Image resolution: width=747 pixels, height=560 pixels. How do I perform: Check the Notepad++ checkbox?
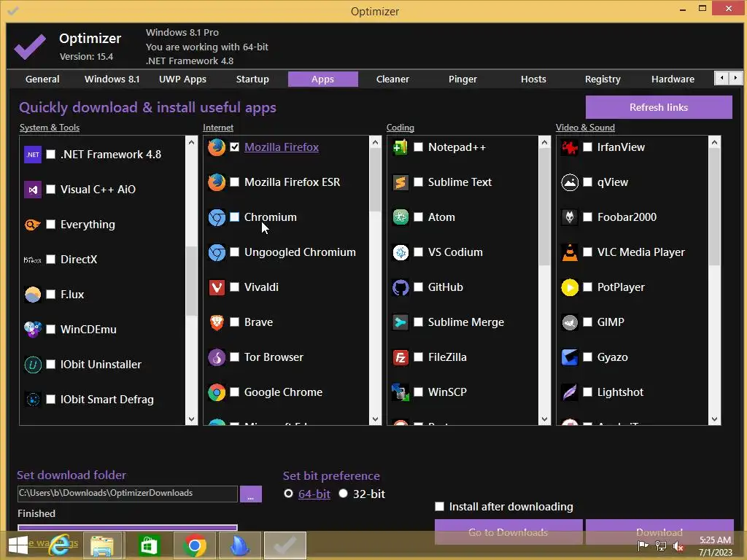(418, 147)
